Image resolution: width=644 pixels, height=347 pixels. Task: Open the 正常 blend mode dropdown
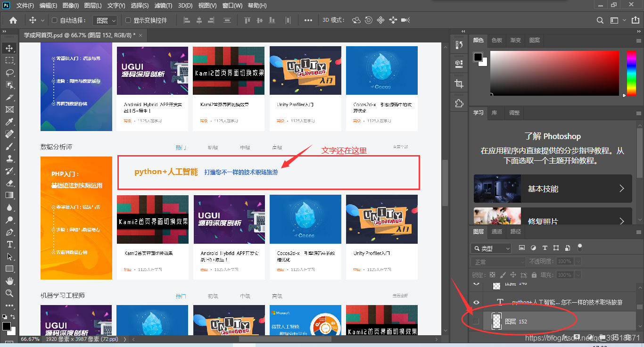[498, 262]
